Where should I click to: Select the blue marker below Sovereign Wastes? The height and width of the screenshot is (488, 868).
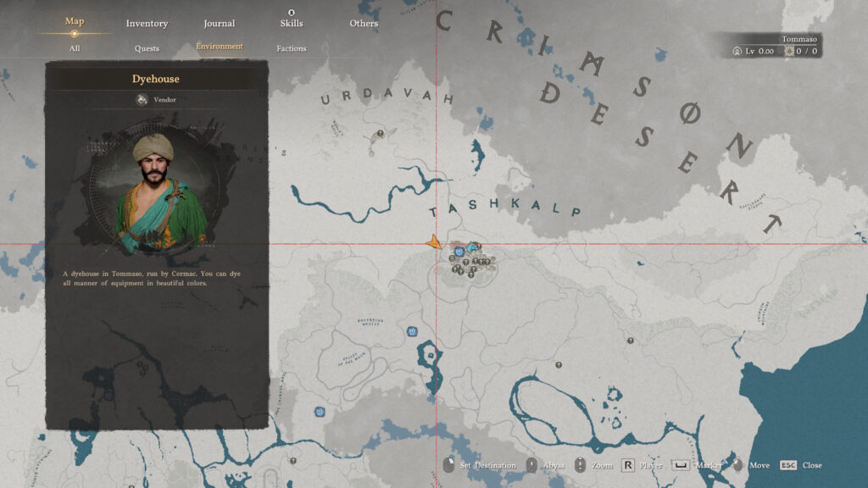coord(412,331)
